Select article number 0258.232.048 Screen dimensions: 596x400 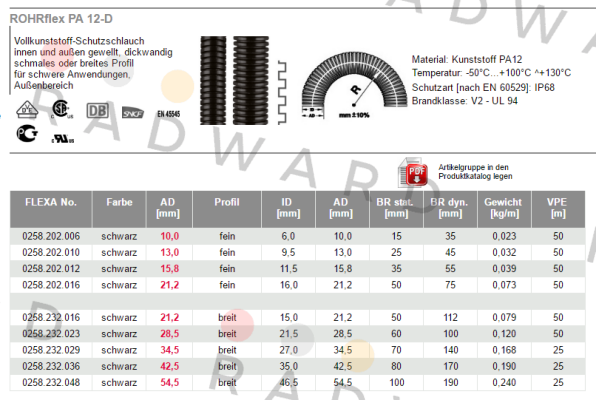(x=51, y=383)
